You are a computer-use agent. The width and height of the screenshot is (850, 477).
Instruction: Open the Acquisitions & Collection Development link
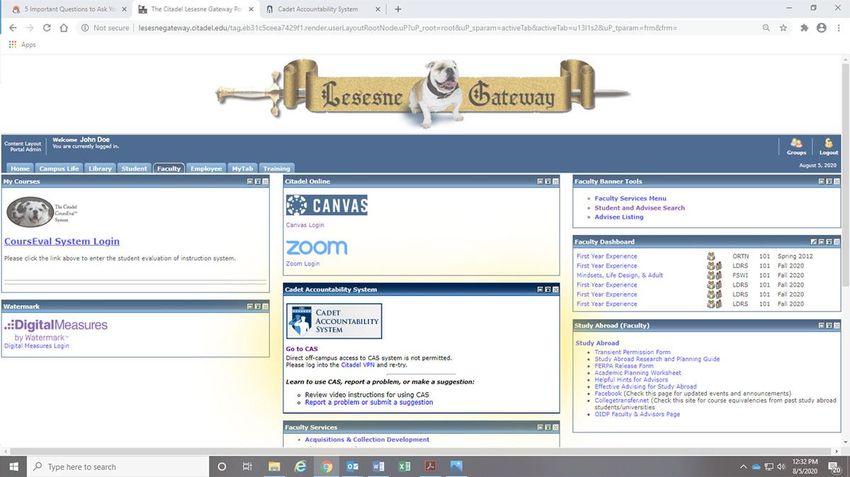pyautogui.click(x=367, y=440)
